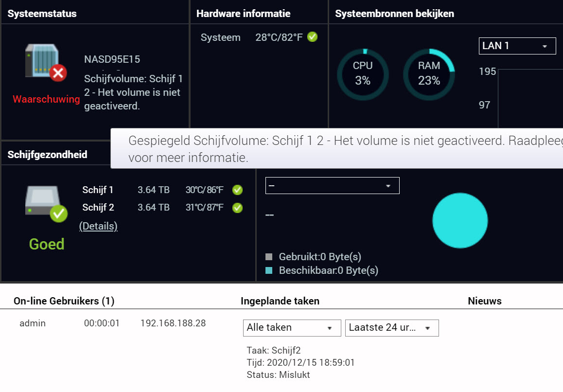This screenshot has height=392, width=563.
Task: Open the disk Details link
Action: point(98,226)
